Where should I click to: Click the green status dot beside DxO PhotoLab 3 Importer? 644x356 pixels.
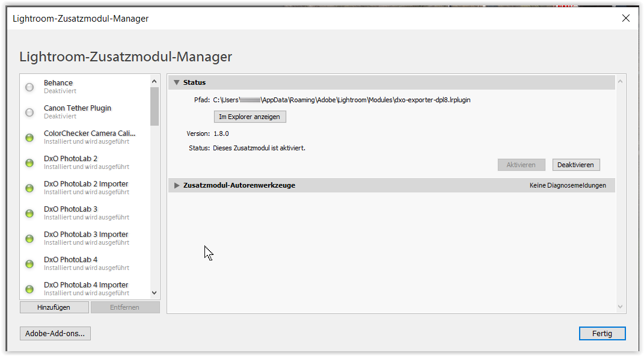point(29,239)
